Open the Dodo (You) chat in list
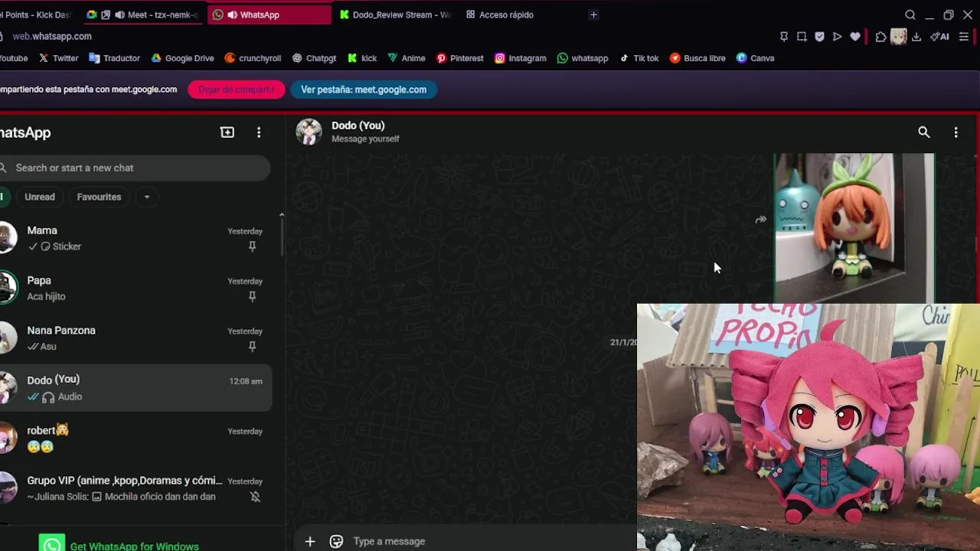The height and width of the screenshot is (551, 980). (x=136, y=388)
